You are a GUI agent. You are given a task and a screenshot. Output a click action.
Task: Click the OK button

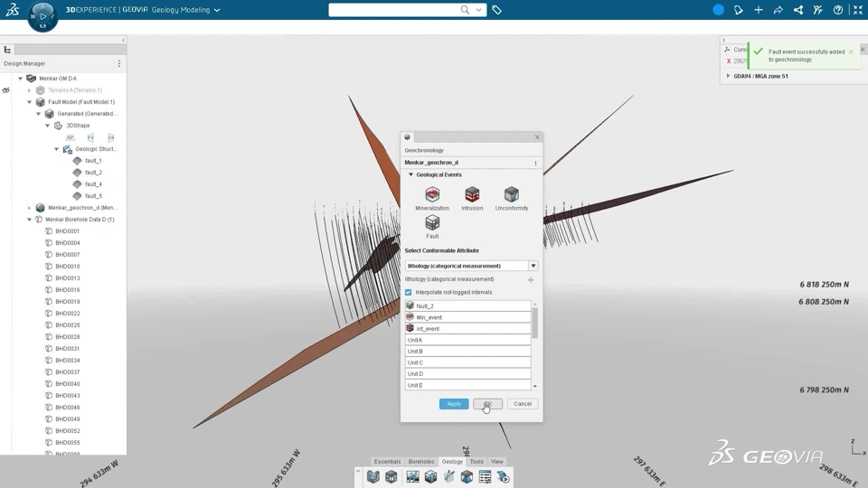pyautogui.click(x=487, y=404)
